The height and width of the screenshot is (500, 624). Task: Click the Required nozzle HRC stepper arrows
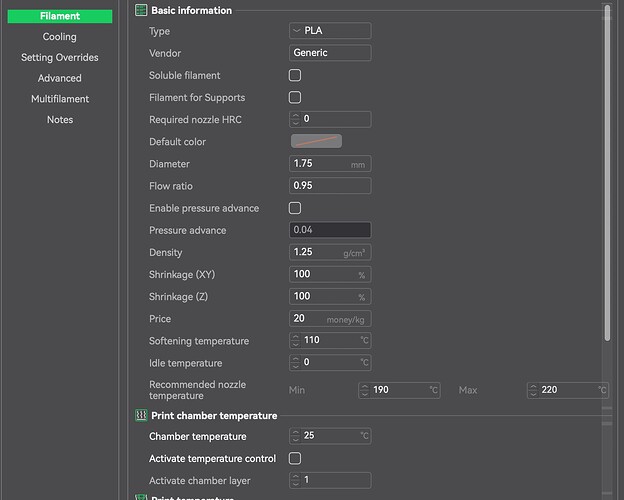[296, 120]
